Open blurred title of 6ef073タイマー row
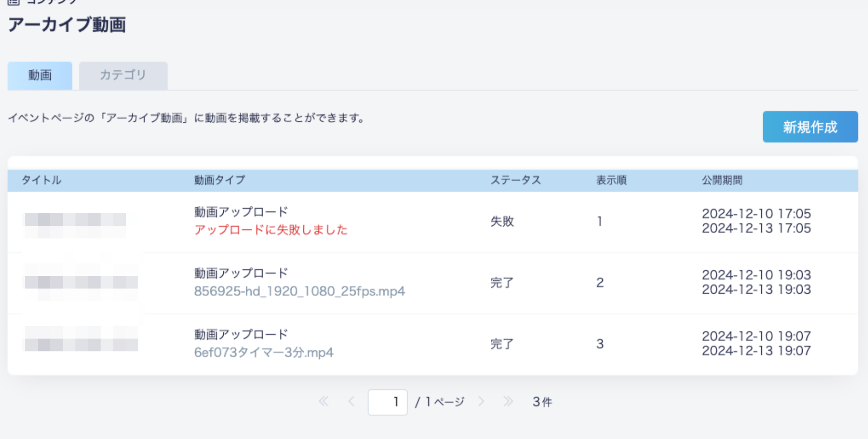Screen dimensions: 868x439 click(81, 339)
